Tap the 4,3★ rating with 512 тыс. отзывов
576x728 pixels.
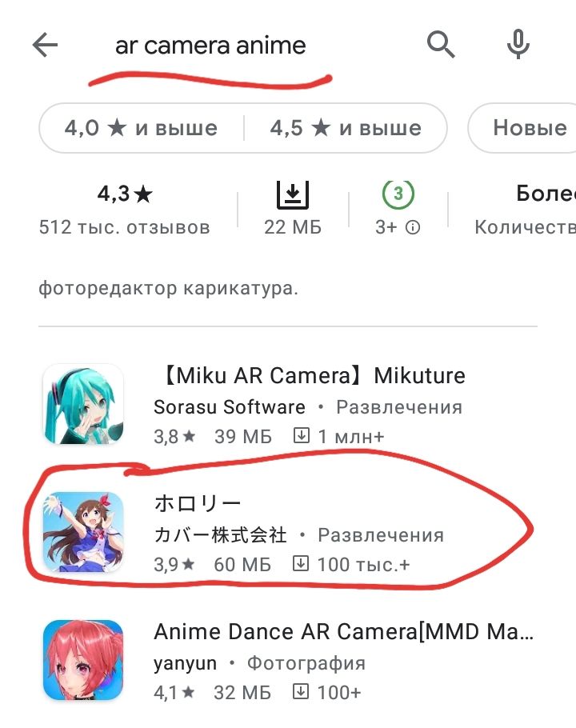pyautogui.click(x=124, y=209)
